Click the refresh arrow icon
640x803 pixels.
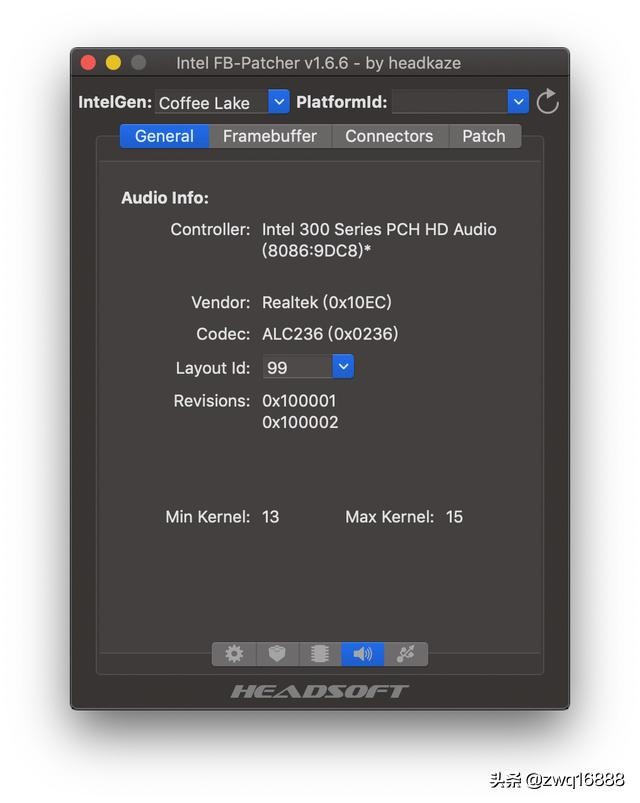tap(547, 101)
